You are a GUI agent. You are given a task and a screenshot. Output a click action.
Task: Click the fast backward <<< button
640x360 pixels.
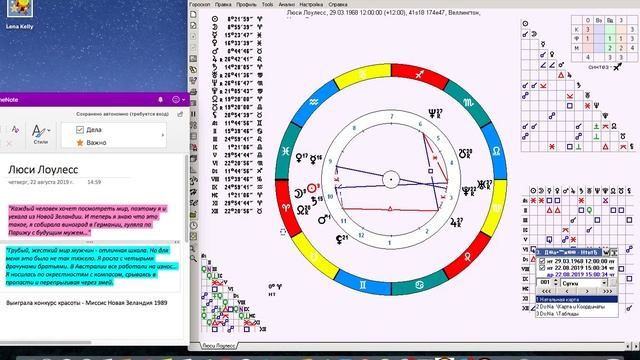547,291
